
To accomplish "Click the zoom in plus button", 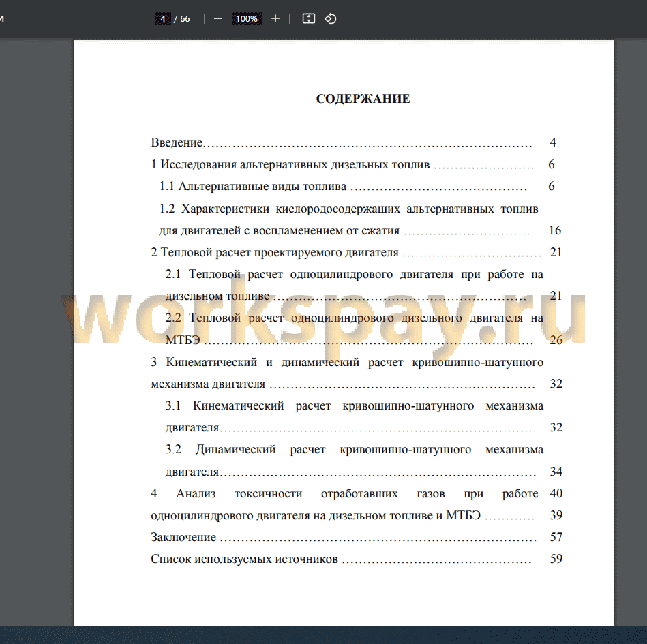I will [x=275, y=18].
